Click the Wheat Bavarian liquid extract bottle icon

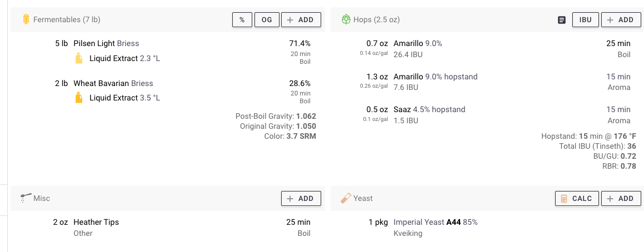pos(79,98)
